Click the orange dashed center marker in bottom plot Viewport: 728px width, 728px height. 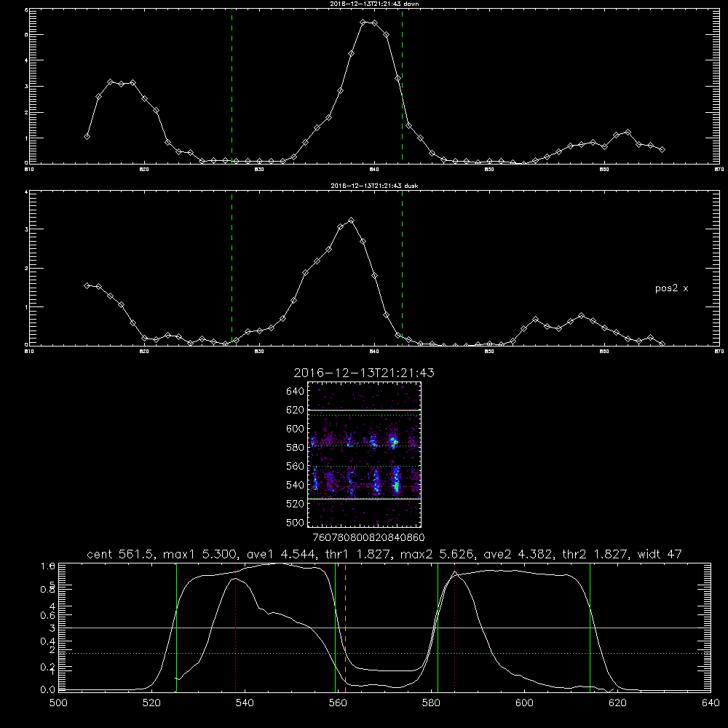coord(345,628)
